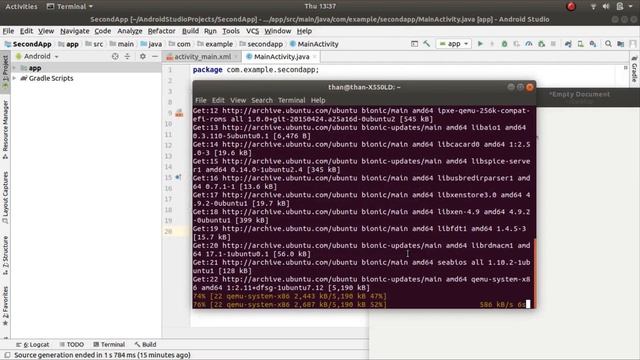Screen dimensions: 640x360
Task: Click the red recording indicator in top bar
Action: point(571,7)
